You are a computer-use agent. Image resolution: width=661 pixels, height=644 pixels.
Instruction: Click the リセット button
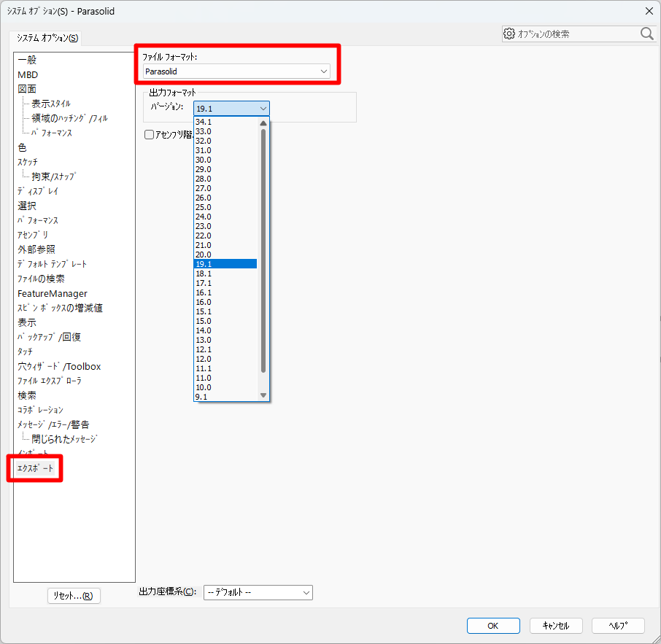click(74, 596)
